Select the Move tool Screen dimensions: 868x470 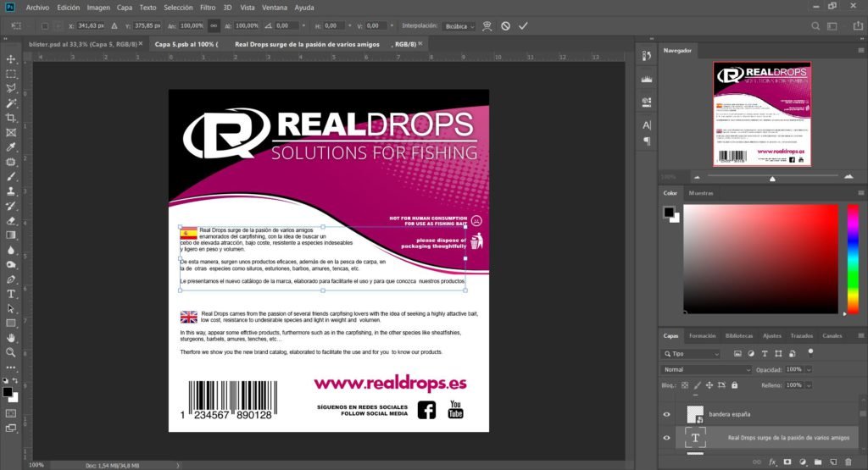(10, 59)
